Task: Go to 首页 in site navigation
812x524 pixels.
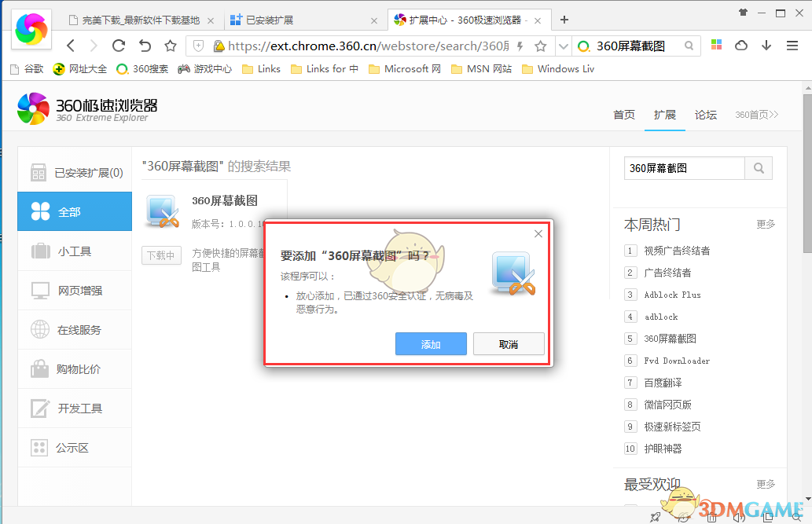Action: click(x=624, y=115)
